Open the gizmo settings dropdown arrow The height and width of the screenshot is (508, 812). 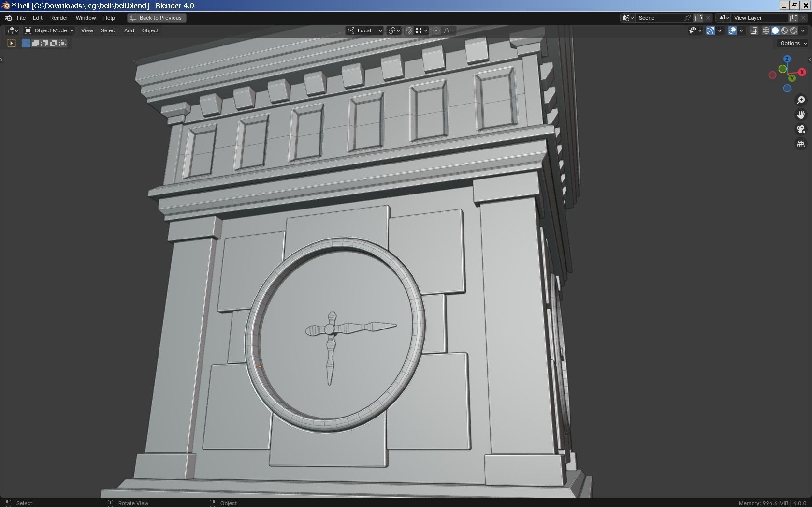coord(720,30)
